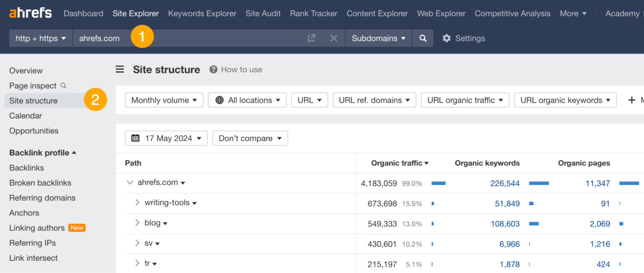Collapse the Backlink profile section

coord(75,152)
